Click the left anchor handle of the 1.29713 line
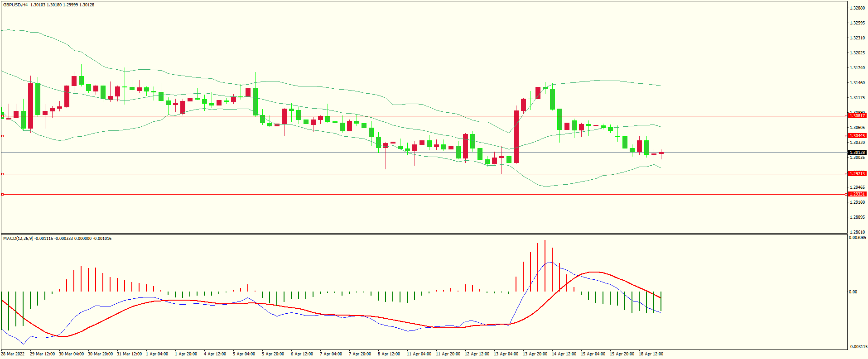 click(2, 174)
